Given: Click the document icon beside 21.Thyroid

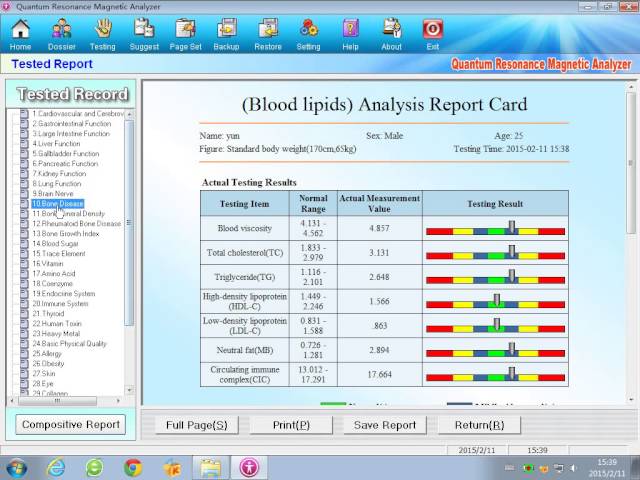Looking at the screenshot, I should 24,314.
